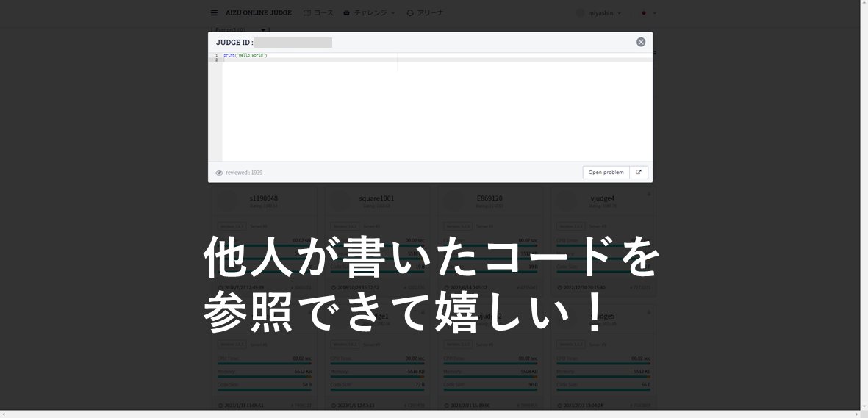The height and width of the screenshot is (418, 868).
Task: Expand the miyashin user dropdown
Action: (x=599, y=12)
